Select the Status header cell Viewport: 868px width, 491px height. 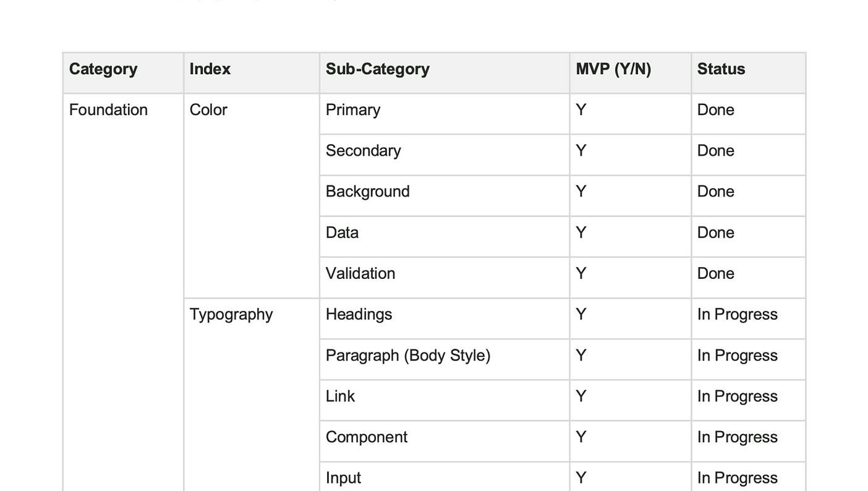pyautogui.click(x=749, y=73)
